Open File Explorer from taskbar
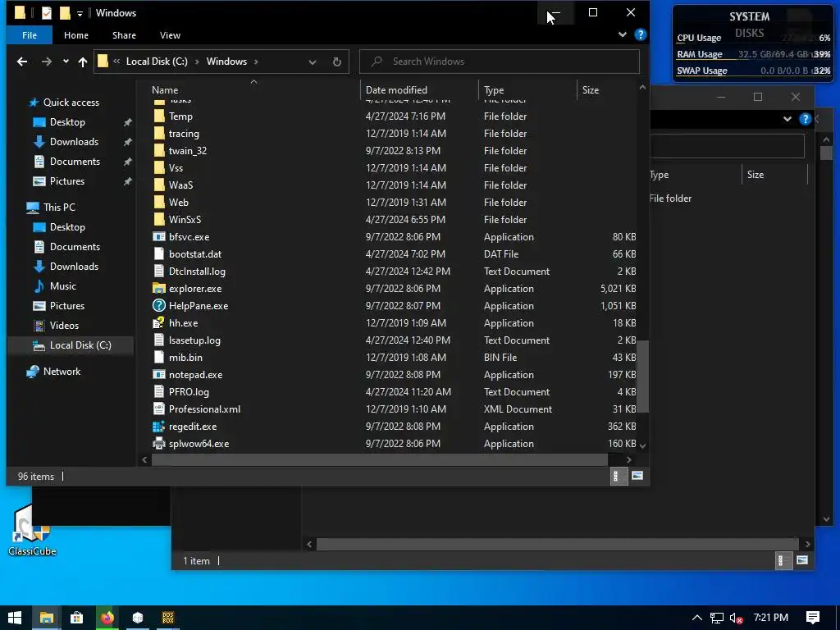 (x=46, y=618)
